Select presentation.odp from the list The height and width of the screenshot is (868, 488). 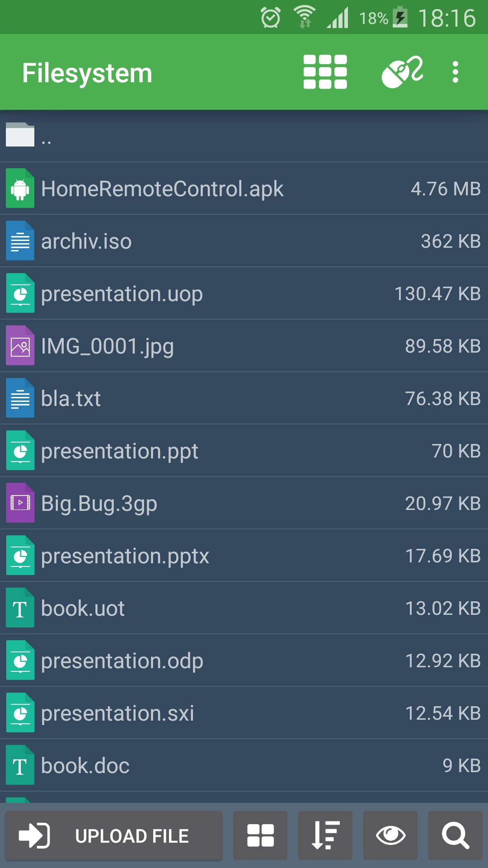[122, 660]
